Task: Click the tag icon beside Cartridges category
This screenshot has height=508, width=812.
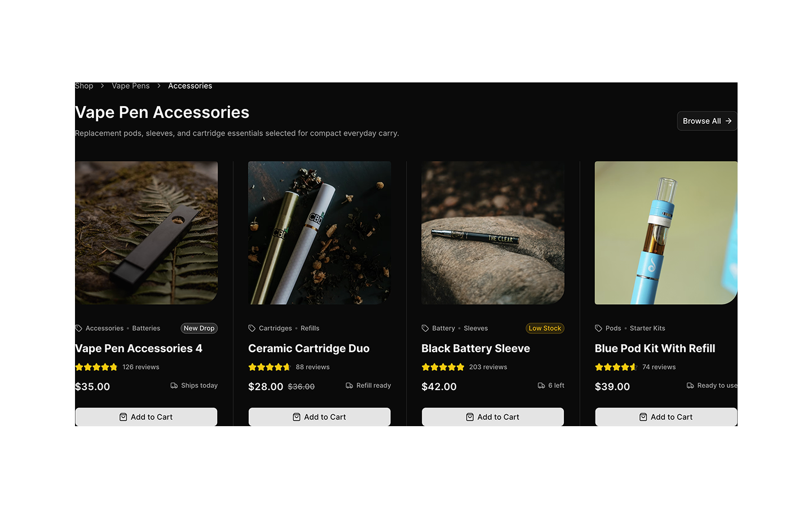Action: [252, 329]
